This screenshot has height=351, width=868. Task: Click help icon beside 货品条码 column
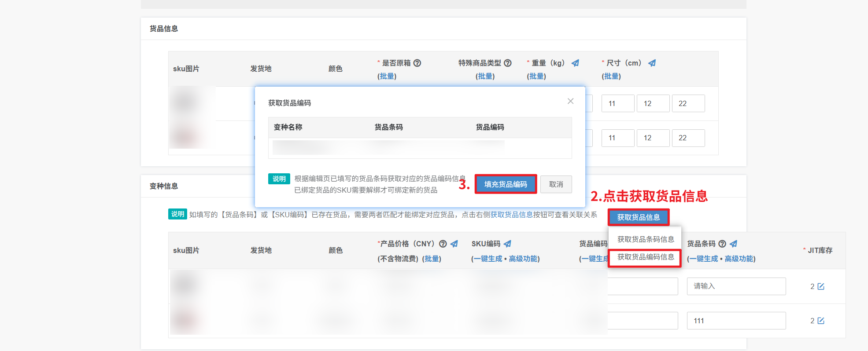point(722,244)
